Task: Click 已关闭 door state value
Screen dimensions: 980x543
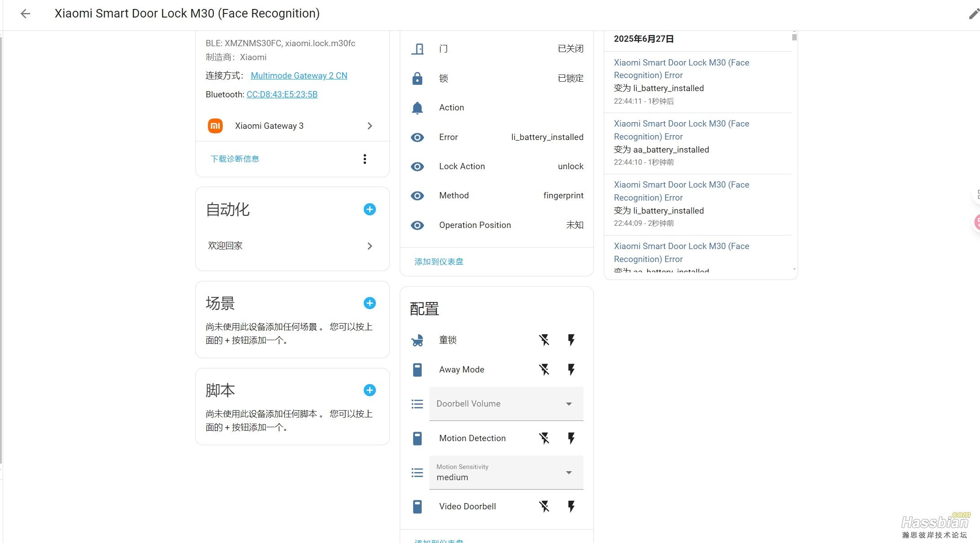Action: pos(570,48)
